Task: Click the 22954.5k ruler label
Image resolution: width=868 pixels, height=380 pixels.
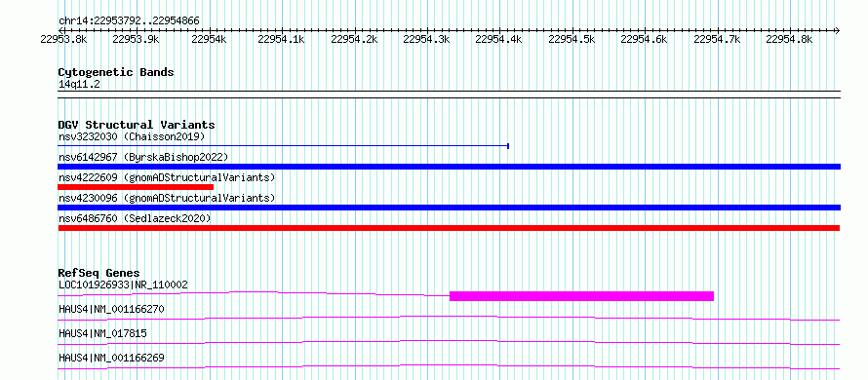Action: tap(572, 40)
